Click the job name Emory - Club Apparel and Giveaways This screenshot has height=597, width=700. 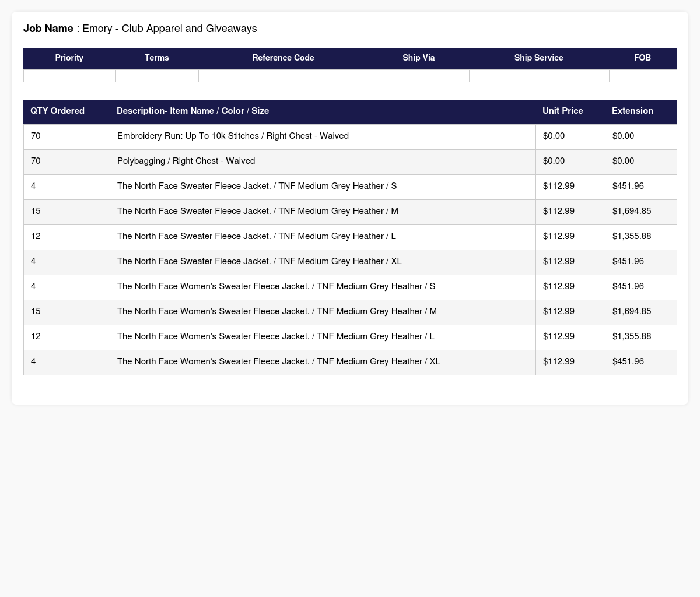[169, 29]
